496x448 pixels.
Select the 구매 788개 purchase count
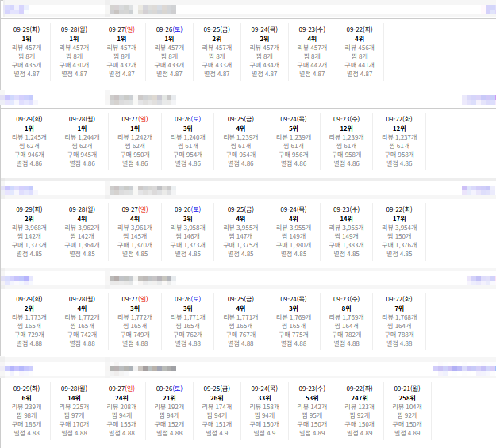point(399,335)
